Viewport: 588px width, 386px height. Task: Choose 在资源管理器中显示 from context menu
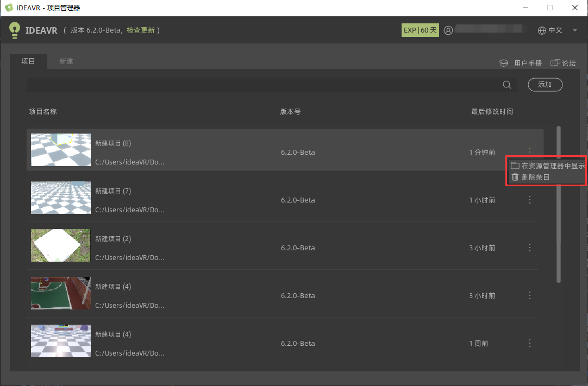coord(547,166)
